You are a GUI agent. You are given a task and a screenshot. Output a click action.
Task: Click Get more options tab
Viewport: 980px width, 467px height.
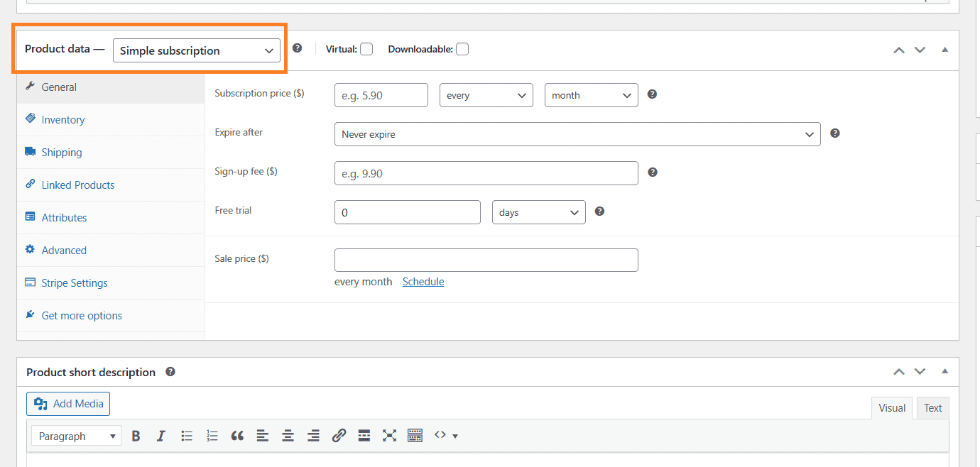(x=111, y=316)
